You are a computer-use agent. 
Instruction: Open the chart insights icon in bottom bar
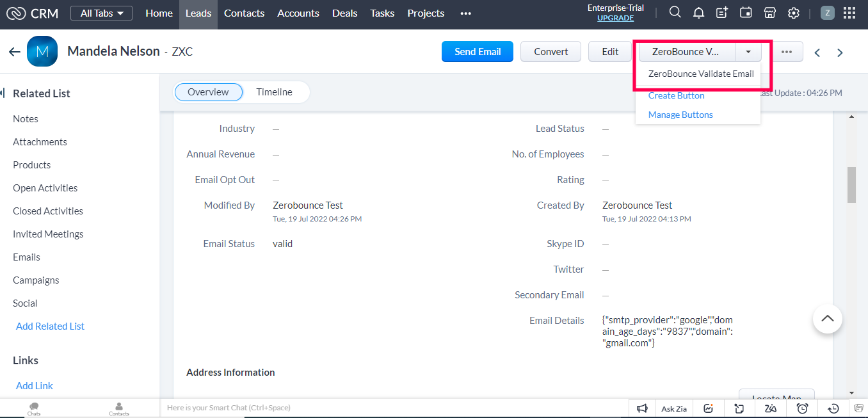[709, 408]
